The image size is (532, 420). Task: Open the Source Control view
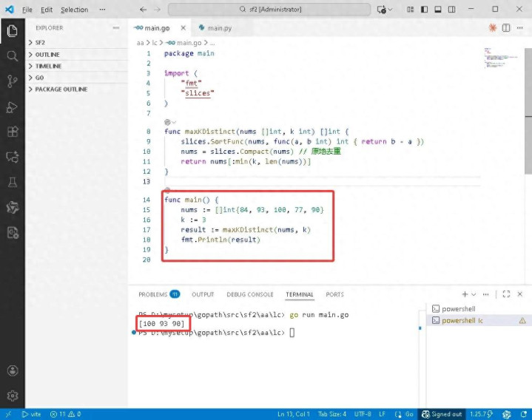[x=12, y=81]
